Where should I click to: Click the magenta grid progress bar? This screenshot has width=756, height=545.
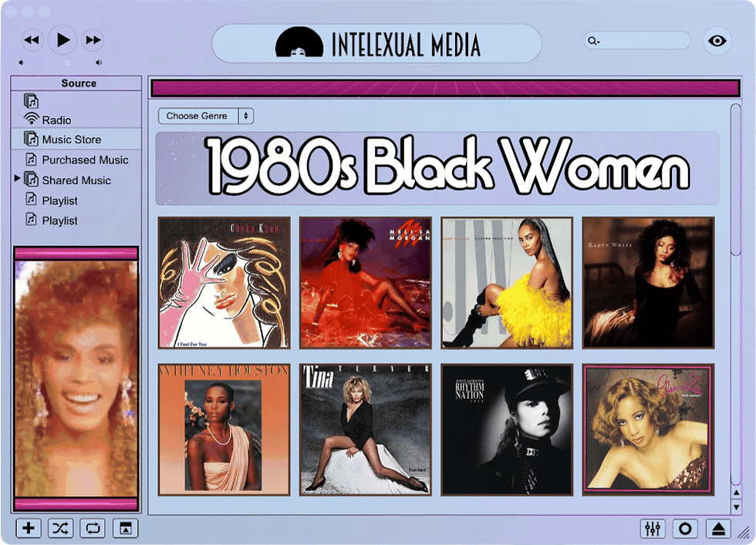446,88
